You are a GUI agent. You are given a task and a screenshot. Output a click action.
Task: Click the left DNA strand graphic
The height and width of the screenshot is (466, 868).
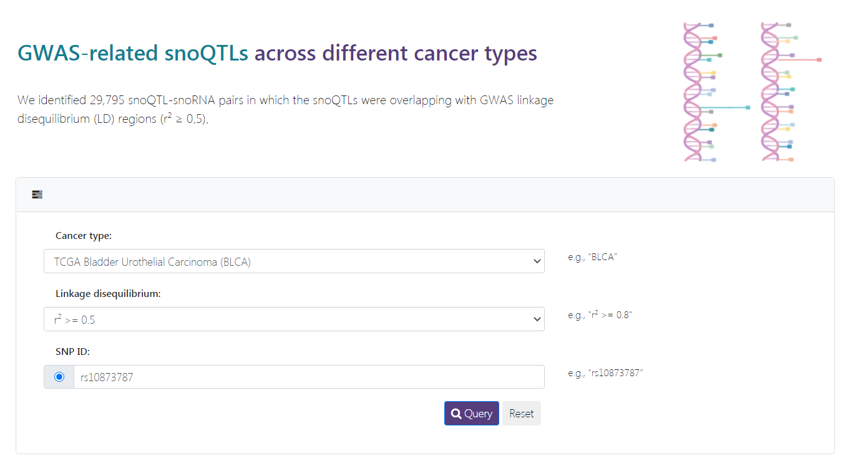(x=702, y=92)
